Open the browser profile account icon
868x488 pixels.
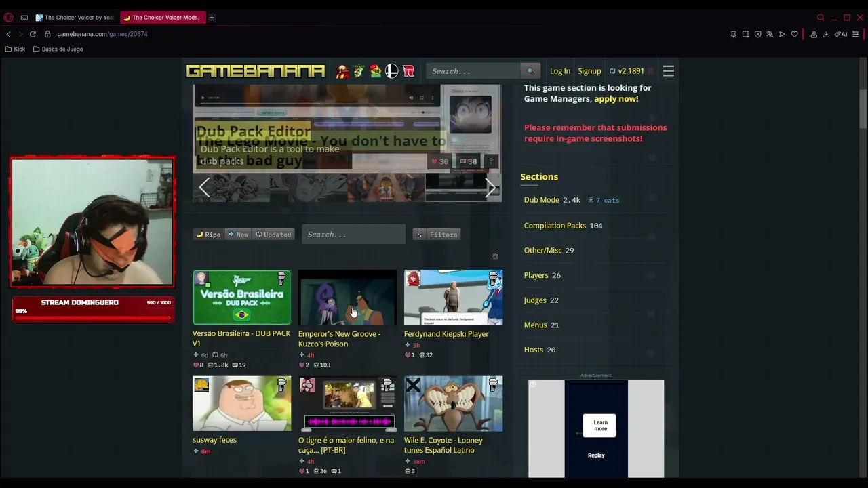814,34
